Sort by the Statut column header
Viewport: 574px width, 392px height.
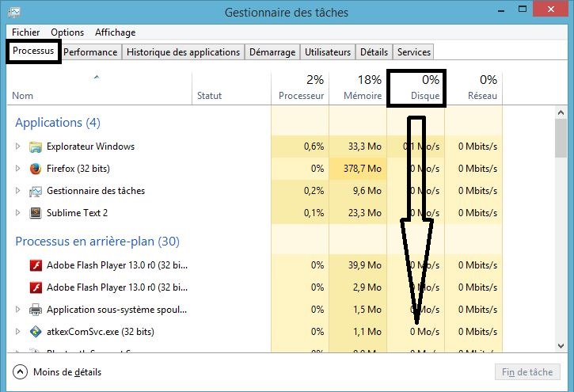pos(231,88)
